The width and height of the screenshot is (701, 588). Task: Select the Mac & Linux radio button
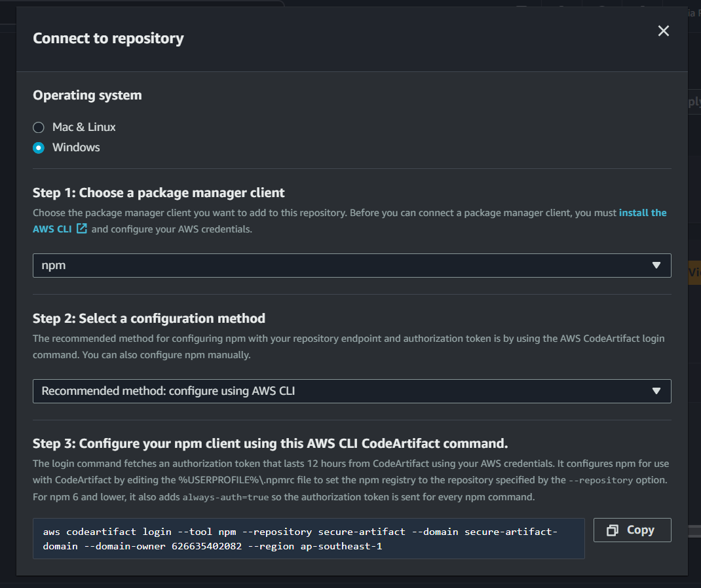point(39,127)
